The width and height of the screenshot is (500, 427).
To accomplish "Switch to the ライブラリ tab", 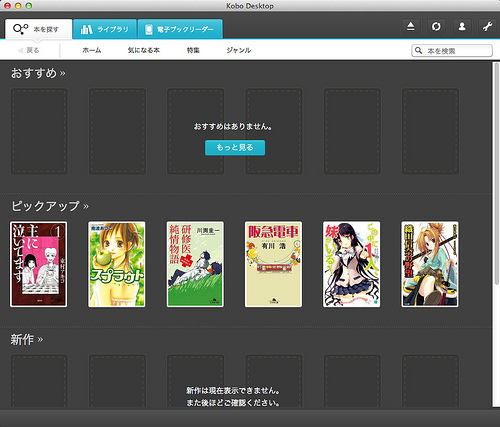I will point(105,29).
